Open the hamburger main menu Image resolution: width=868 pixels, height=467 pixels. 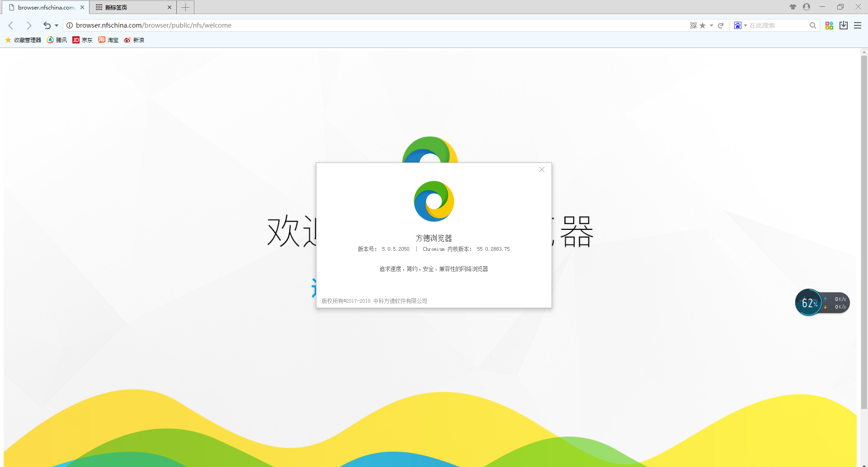858,25
